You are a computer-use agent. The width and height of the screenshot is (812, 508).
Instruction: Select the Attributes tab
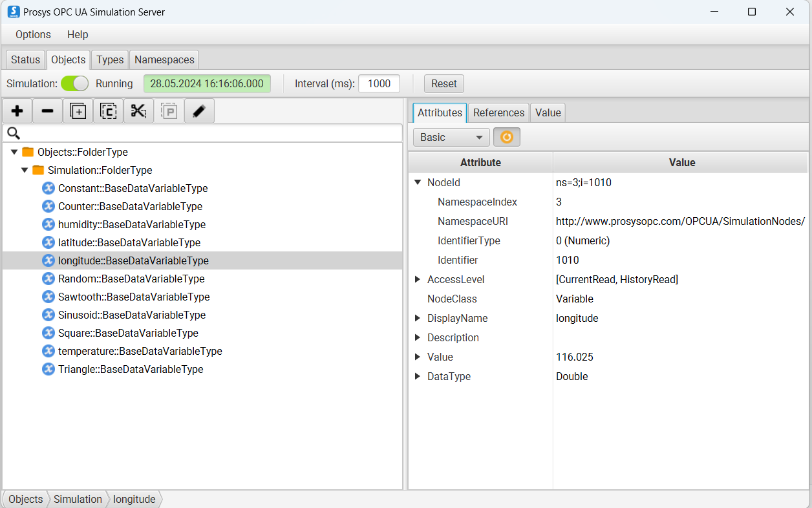point(440,112)
